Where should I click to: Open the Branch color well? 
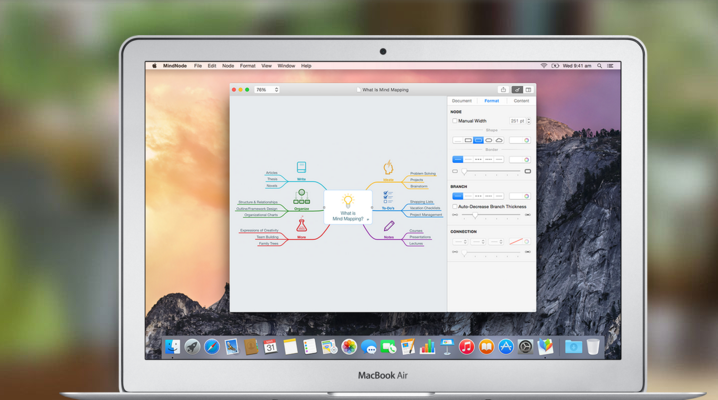520,196
